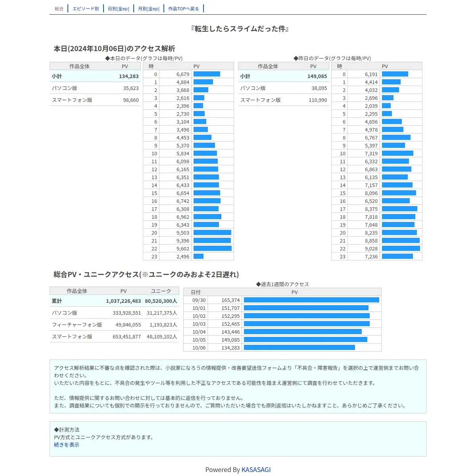
Task: Click the bar for today's hour 21
Action: coord(212,241)
